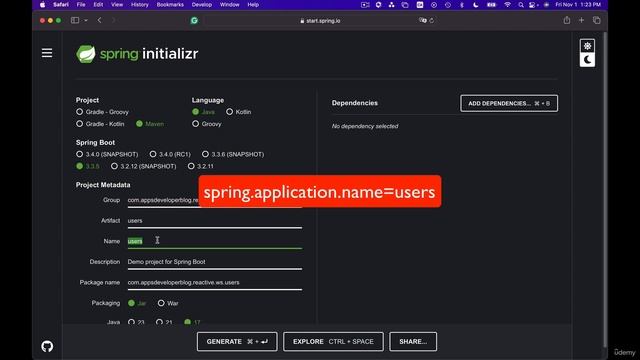Viewport: 640px width, 360px height.
Task: Open the Help menu
Action: 253,4
